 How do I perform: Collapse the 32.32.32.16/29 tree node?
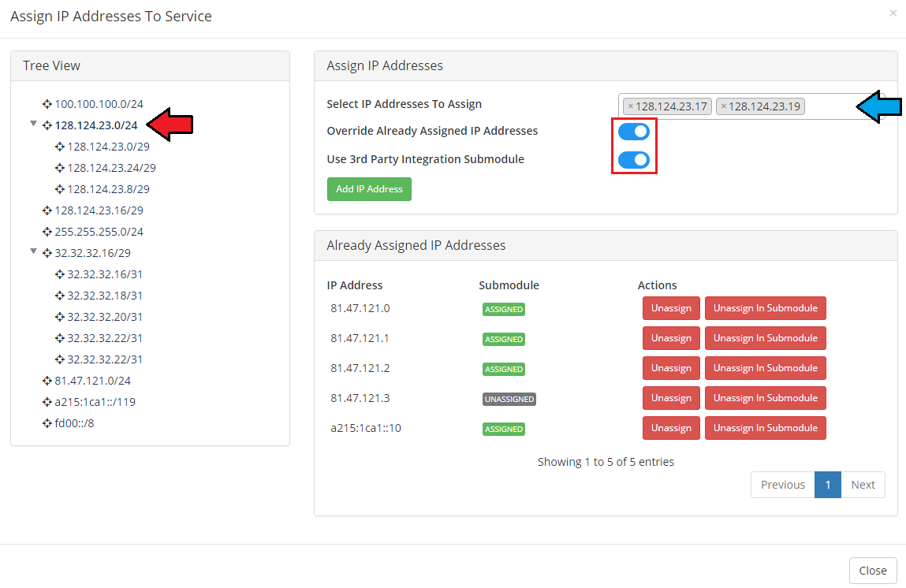(x=34, y=251)
